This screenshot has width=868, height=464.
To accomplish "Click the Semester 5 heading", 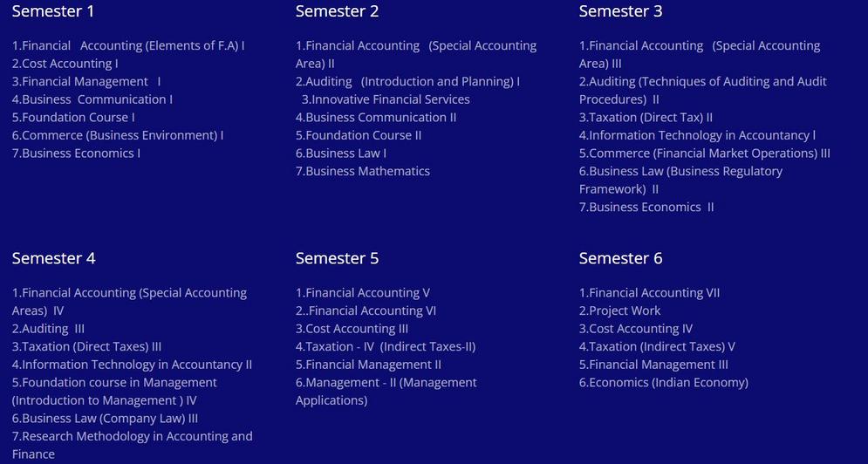I will [337, 258].
